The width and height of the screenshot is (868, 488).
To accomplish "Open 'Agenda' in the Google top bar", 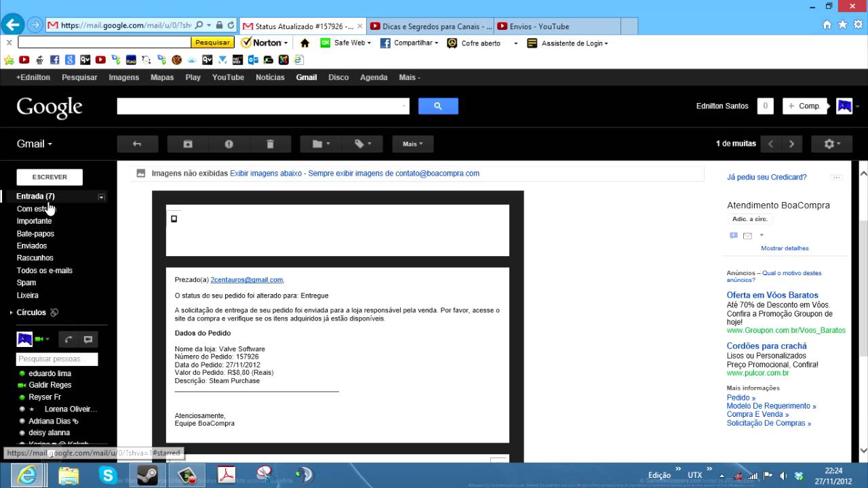I will [374, 77].
